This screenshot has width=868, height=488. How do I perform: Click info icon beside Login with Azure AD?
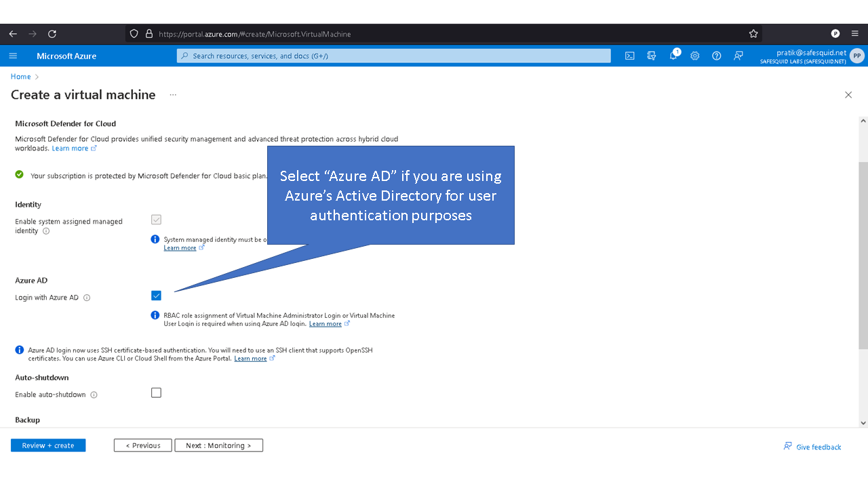click(x=87, y=298)
